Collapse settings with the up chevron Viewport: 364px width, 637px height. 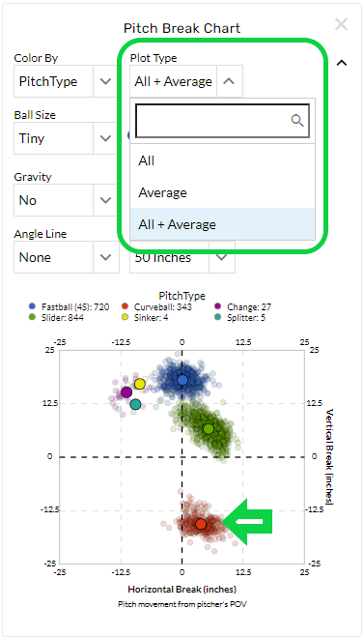coord(342,63)
